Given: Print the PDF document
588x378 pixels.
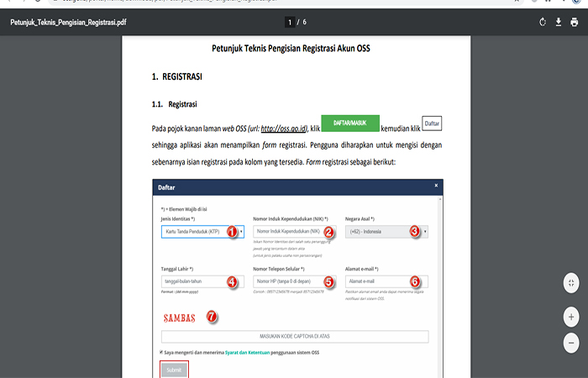Looking at the screenshot, I should click(575, 22).
